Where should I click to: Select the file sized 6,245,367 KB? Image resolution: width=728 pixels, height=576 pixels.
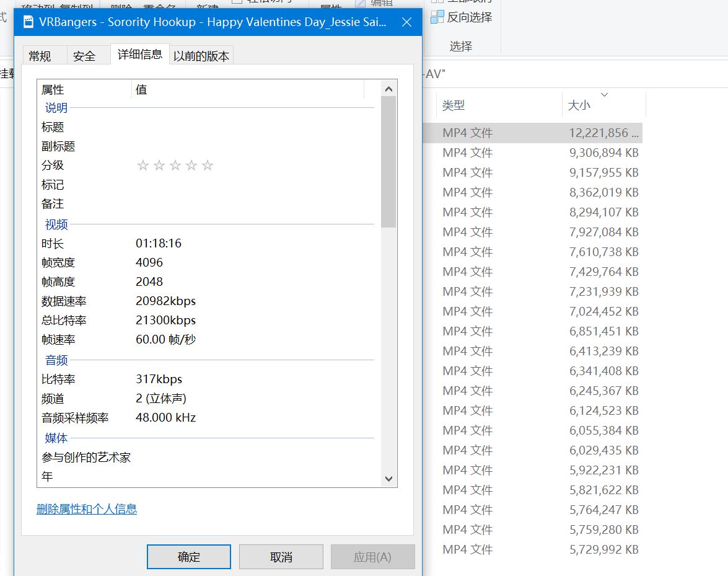[533, 391]
